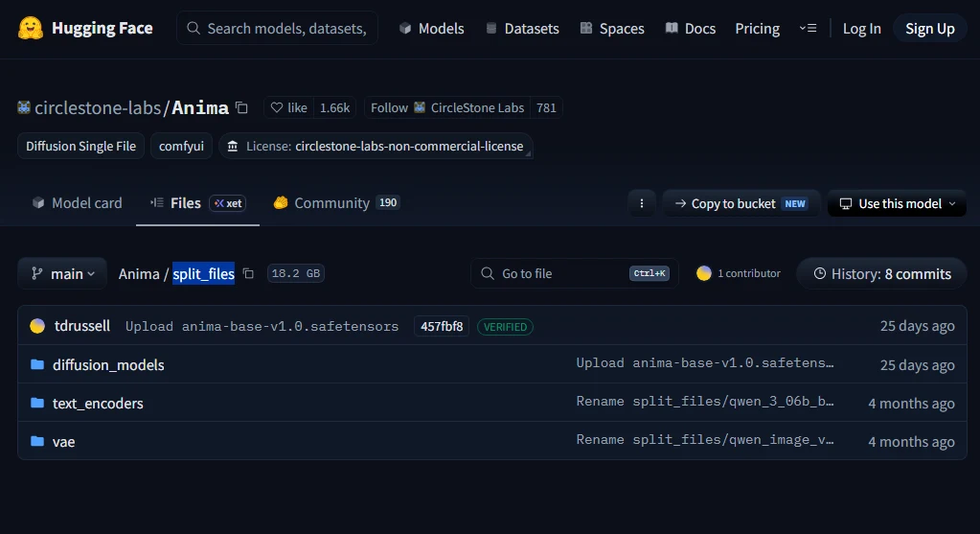Open the tdrussell user link
This screenshot has width=980, height=534.
(x=81, y=326)
